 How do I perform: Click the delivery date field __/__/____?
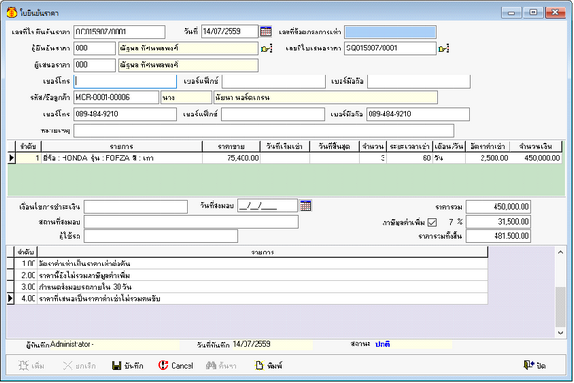point(268,206)
